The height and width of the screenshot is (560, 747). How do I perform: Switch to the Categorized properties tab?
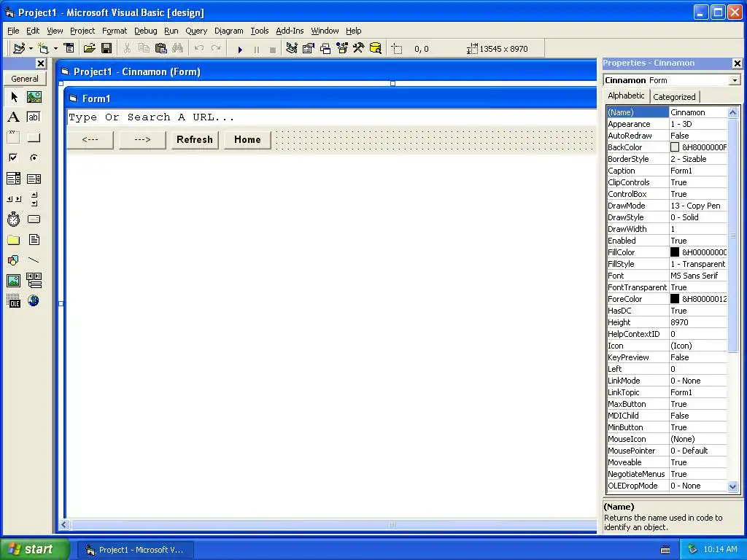coord(674,97)
